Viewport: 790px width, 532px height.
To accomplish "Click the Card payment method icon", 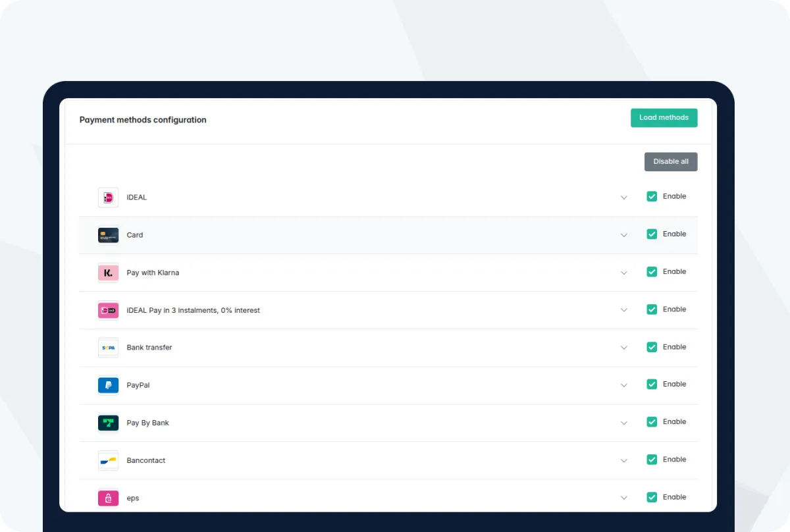I will click(108, 235).
